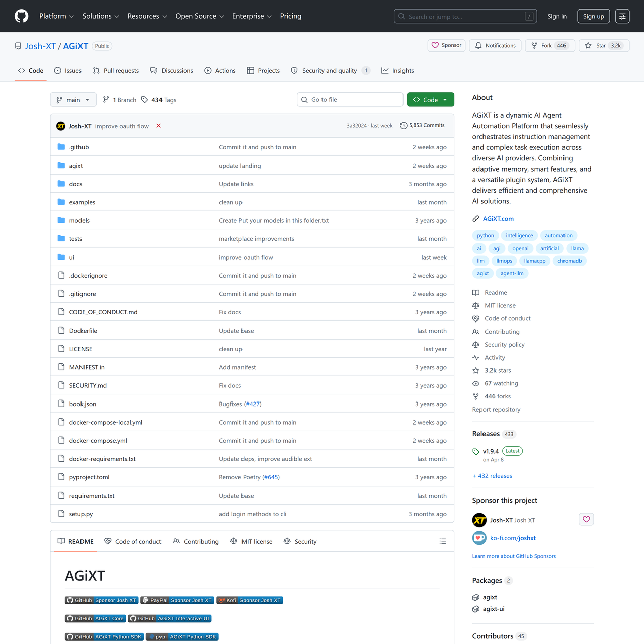The image size is (644, 644).
Task: Expand the Solutions menu
Action: [x=101, y=16]
